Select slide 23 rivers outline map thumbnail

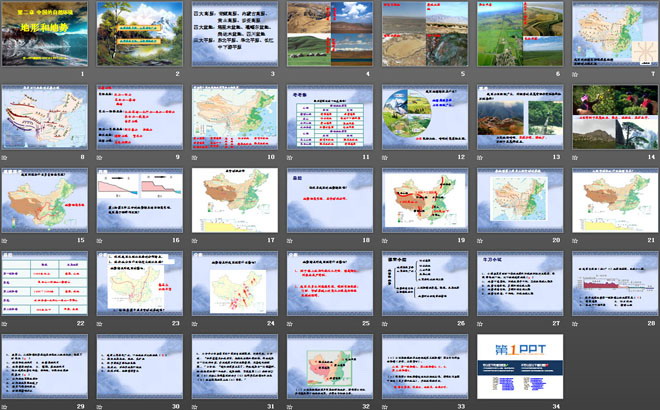click(140, 283)
